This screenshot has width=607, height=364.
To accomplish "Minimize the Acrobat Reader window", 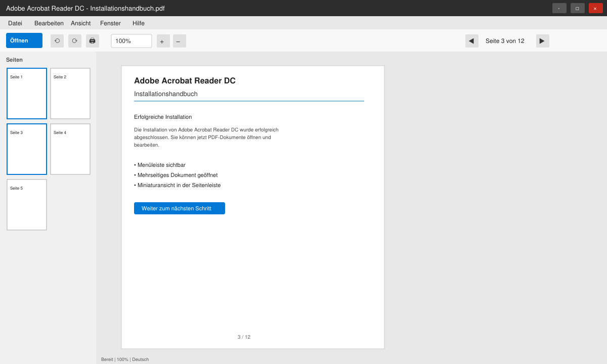I will [559, 8].
